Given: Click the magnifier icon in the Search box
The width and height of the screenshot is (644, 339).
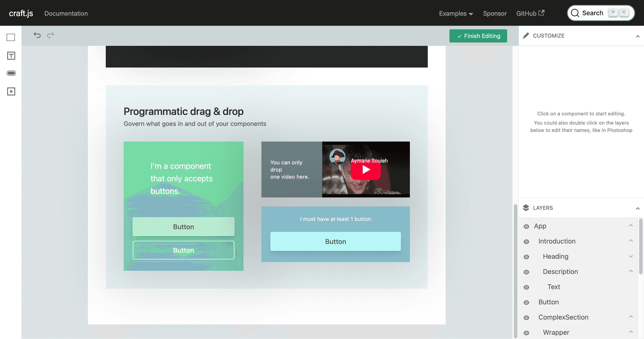Looking at the screenshot, I should (575, 13).
